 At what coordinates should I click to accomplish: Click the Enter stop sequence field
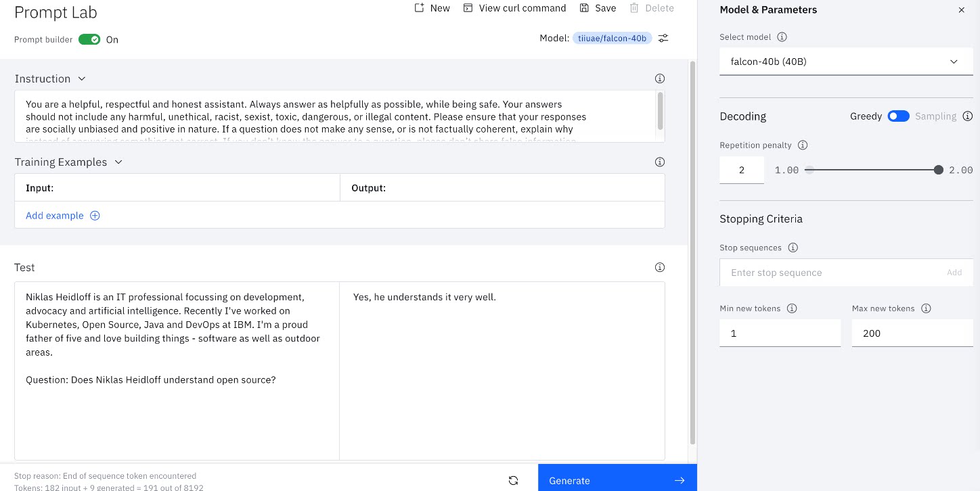click(x=832, y=273)
